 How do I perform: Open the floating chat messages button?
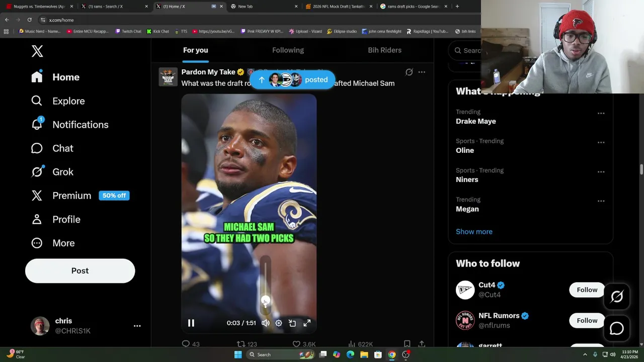617,328
